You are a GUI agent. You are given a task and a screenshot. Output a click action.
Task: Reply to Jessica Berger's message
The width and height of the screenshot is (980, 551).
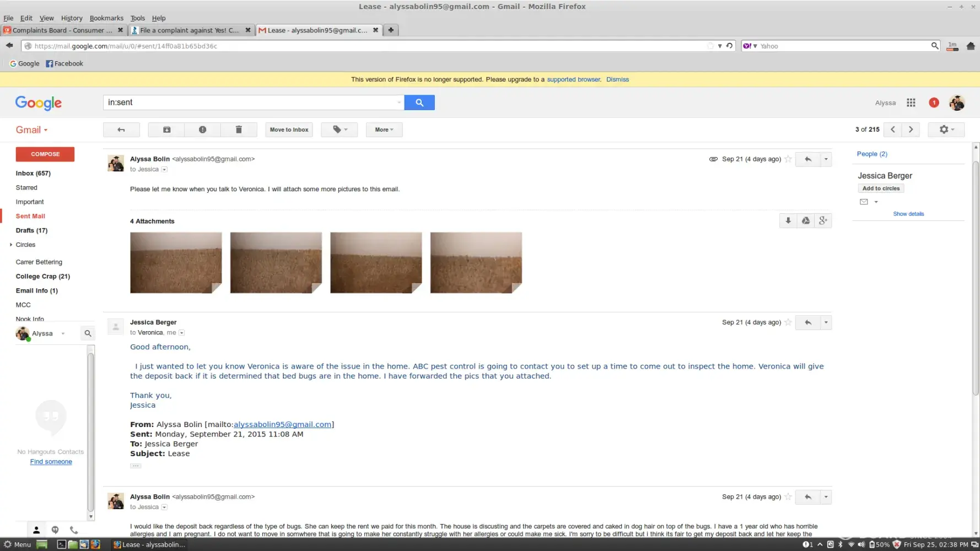pos(808,322)
